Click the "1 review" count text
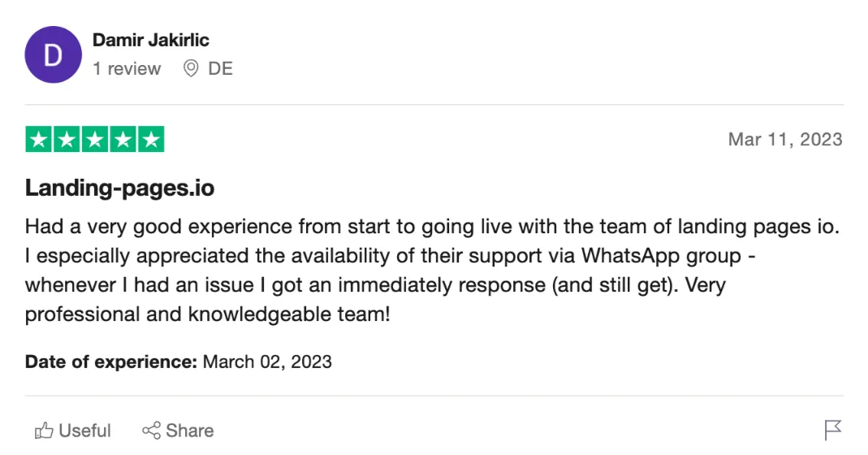868x455 pixels. [127, 69]
